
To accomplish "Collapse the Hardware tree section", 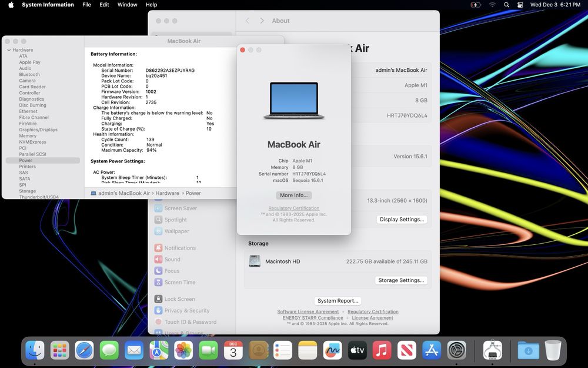I will pos(9,50).
